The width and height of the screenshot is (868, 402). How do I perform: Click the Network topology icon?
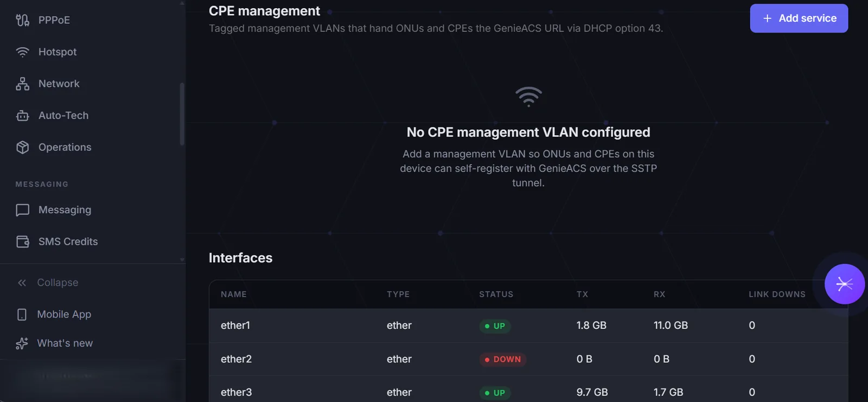pyautogui.click(x=22, y=84)
